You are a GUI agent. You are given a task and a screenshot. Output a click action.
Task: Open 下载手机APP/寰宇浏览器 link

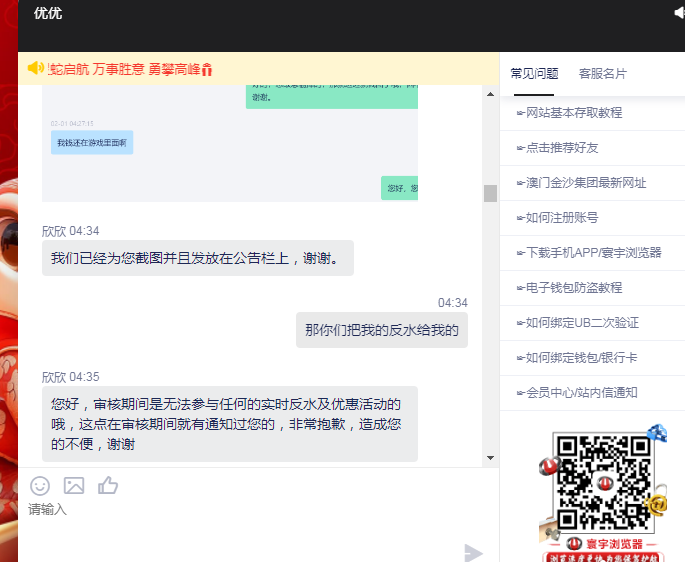coord(592,253)
